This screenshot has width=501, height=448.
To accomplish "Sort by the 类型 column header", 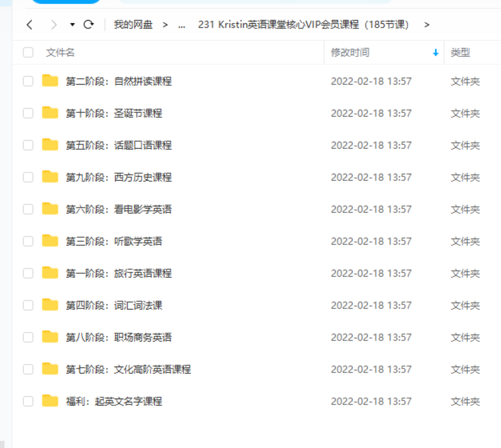I will click(x=460, y=53).
